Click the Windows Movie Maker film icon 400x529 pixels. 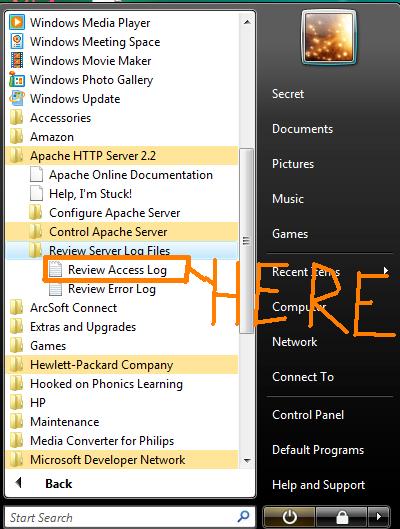point(17,60)
